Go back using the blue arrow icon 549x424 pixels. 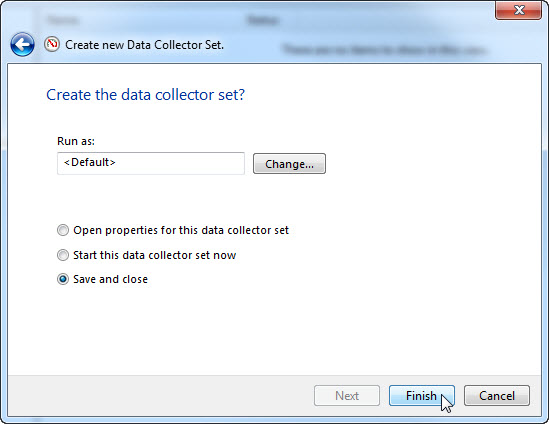(x=22, y=44)
